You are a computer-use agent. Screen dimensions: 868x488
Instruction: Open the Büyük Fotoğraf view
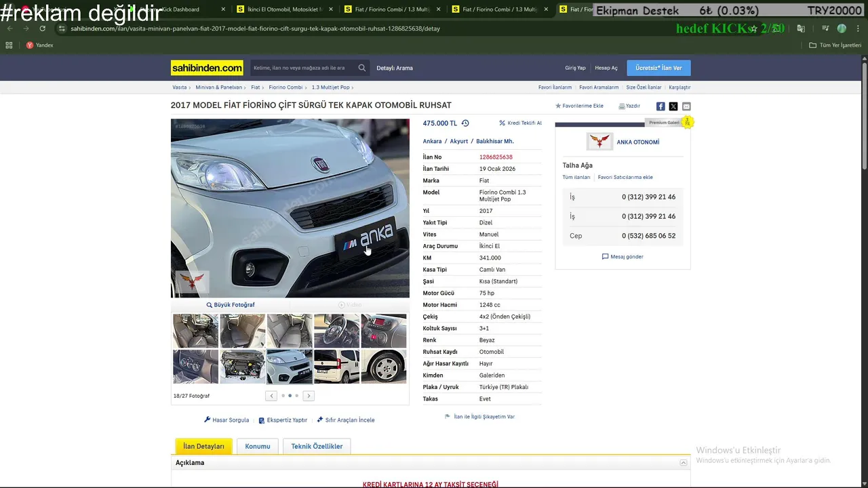pyautogui.click(x=231, y=305)
